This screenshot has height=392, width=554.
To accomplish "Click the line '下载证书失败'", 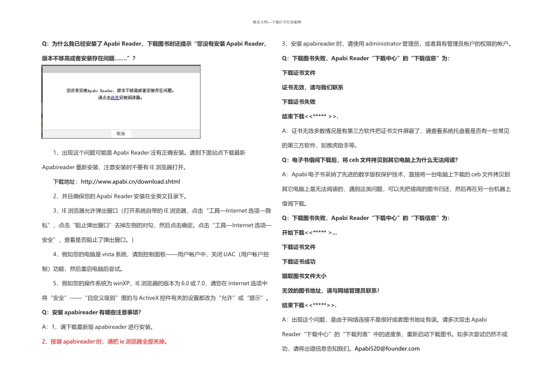I will tap(299, 102).
